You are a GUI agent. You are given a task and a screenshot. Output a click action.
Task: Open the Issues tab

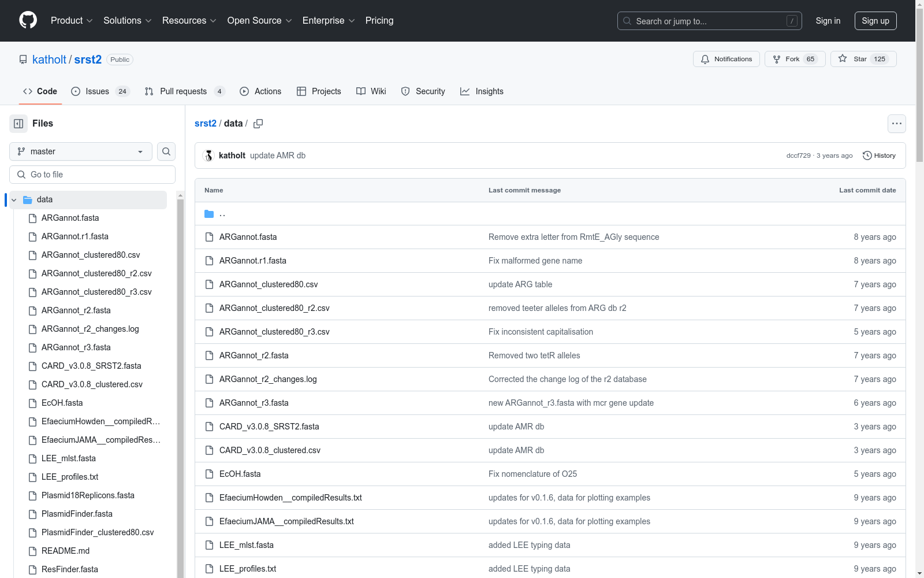coord(100,91)
